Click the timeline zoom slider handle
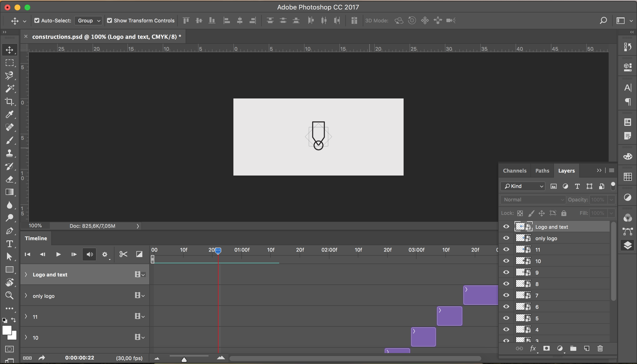The height and width of the screenshot is (364, 637). pos(184,360)
